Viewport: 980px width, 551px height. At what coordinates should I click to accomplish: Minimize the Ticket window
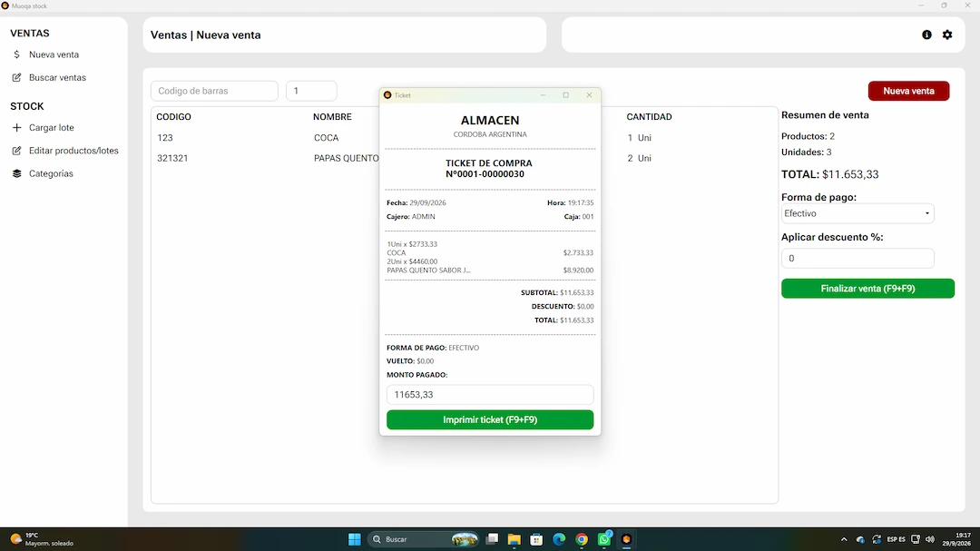(543, 95)
